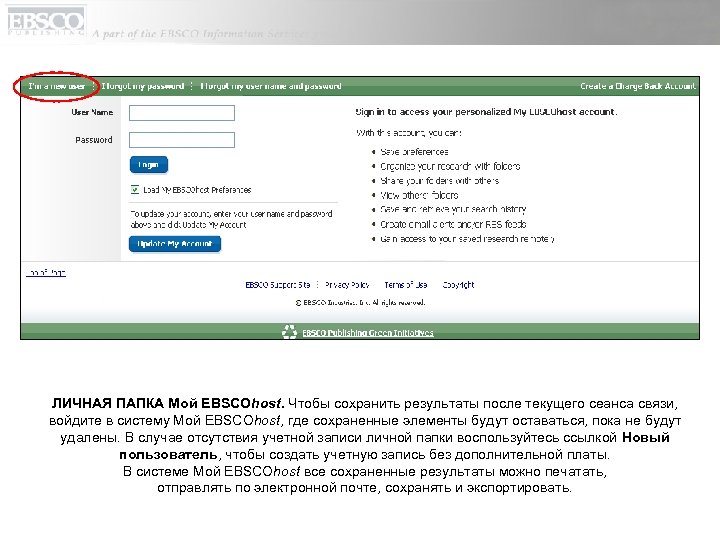Select the 'With this account, you can:' text
Image resolution: width=720 pixels, height=540 pixels.
pyautogui.click(x=409, y=133)
